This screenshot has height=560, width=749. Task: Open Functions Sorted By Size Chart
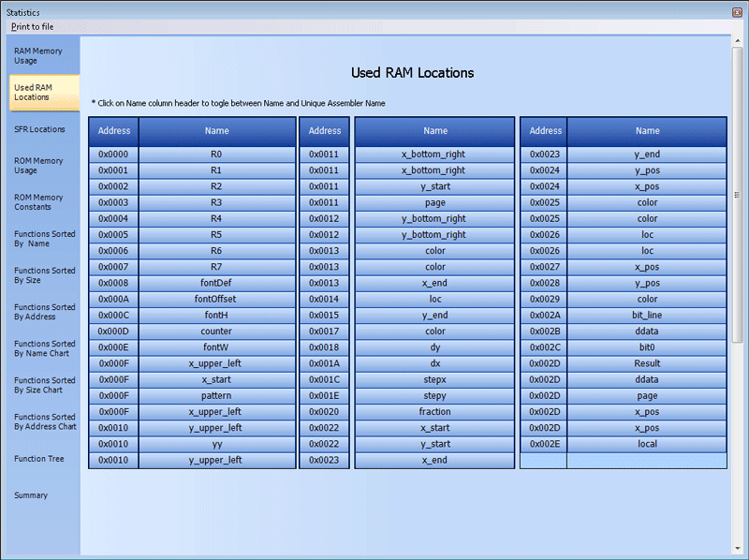coord(44,385)
